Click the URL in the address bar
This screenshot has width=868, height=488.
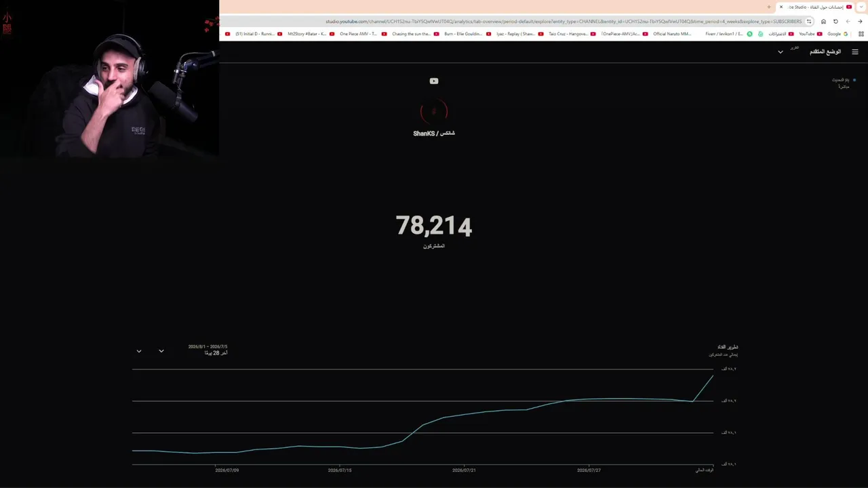coord(563,22)
